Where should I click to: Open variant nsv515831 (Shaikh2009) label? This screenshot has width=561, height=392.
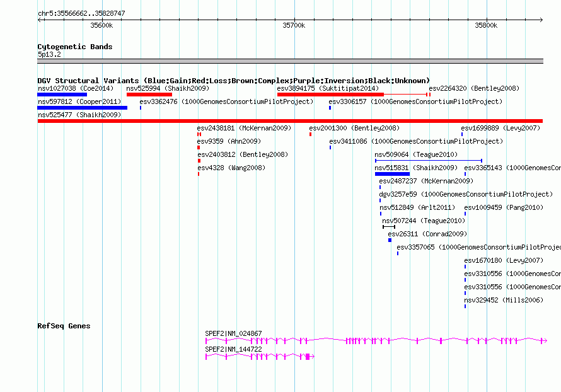416,168
